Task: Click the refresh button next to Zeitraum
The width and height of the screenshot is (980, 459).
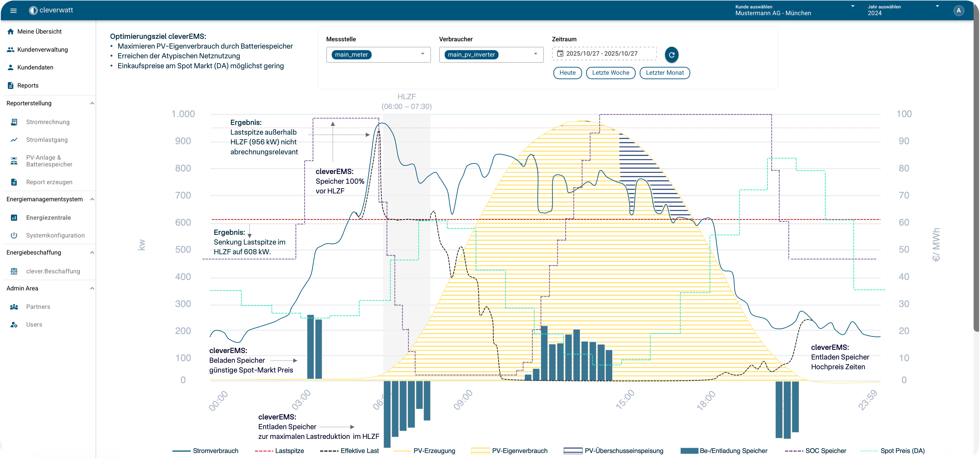Action: coord(671,55)
